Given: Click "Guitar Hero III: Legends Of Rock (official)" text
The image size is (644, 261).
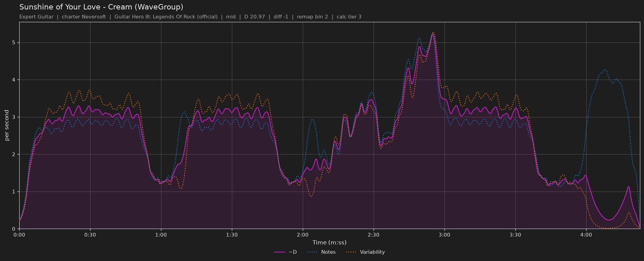Looking at the screenshot, I should pos(166,17).
